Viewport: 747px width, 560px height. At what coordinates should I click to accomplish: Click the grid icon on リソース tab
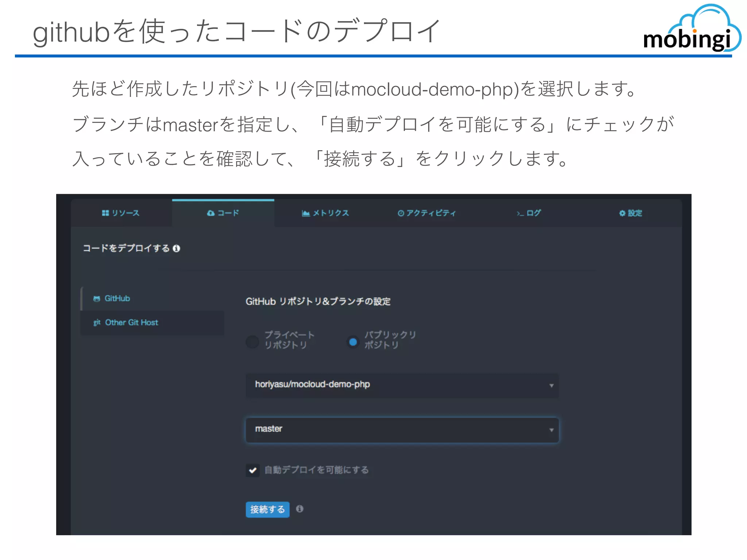tap(105, 213)
